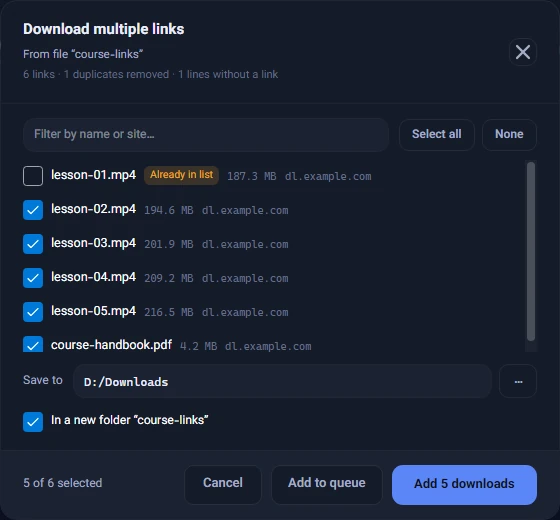Click the 5 of 6 selected status text
The image size is (560, 520).
(x=63, y=483)
